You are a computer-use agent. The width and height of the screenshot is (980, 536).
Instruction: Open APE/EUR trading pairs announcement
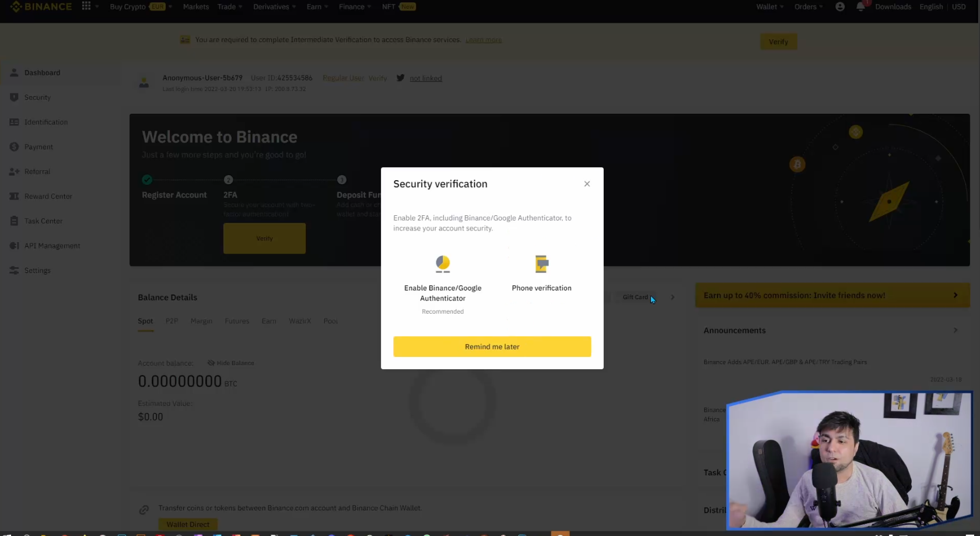click(785, 362)
